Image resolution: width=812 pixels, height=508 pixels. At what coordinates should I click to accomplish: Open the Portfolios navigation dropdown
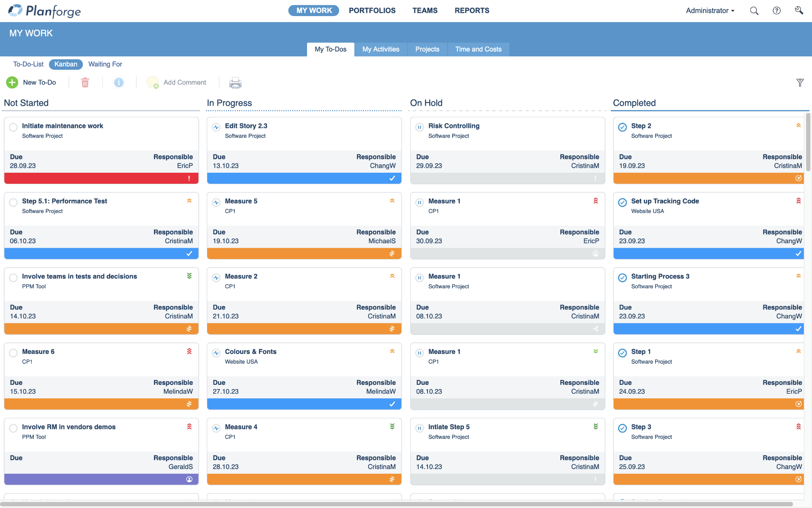(x=372, y=10)
